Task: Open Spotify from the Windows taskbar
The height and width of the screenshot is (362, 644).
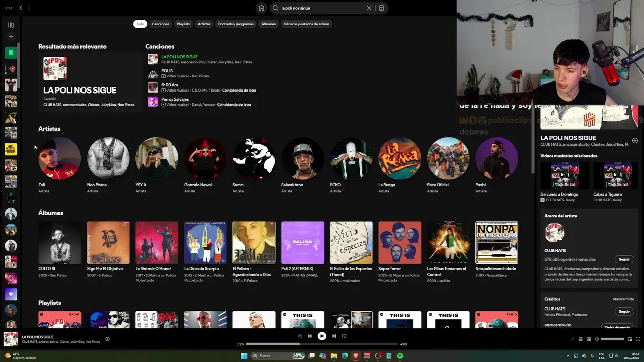Action: click(x=400, y=356)
